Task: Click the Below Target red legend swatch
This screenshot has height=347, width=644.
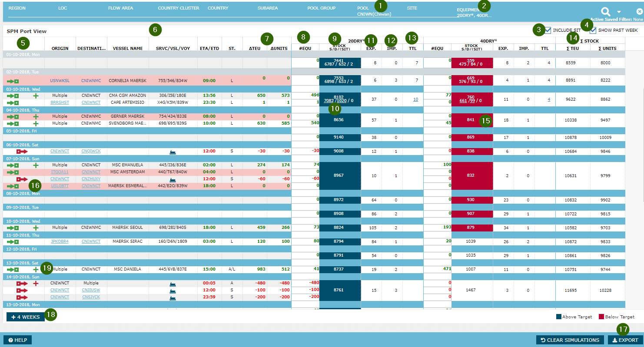Action: [601, 317]
